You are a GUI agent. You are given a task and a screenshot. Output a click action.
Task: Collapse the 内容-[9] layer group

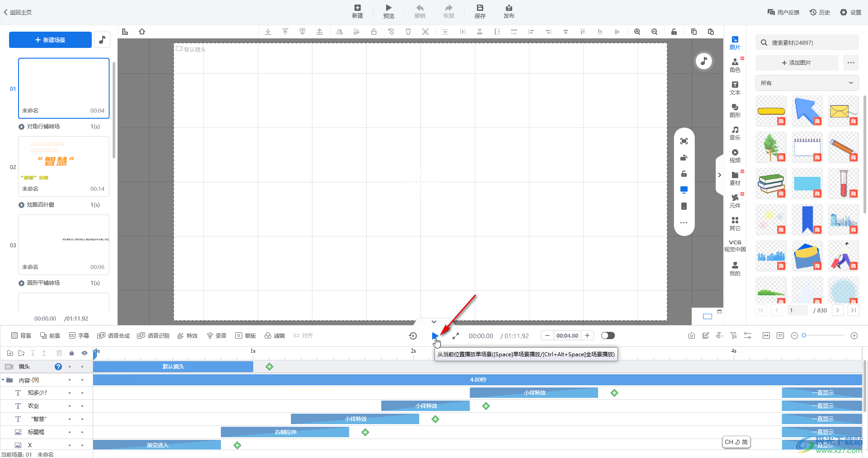[x=3, y=380]
